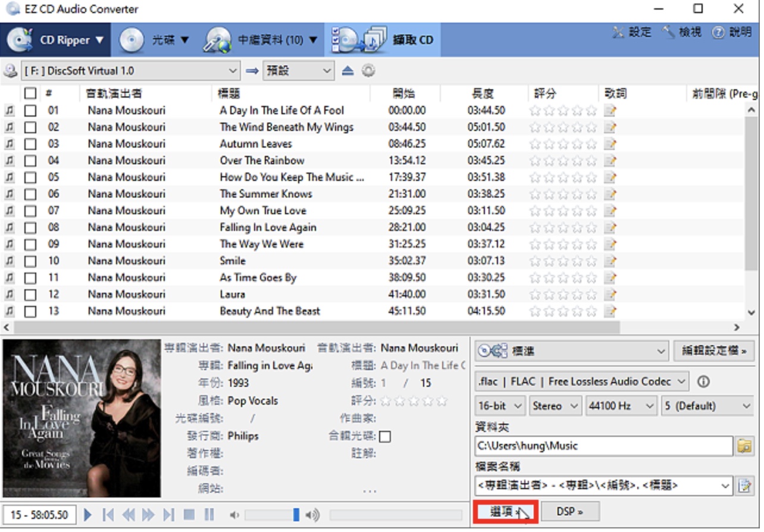Open the 檢視 view menu
The height and width of the screenshot is (532, 764).
pyautogui.click(x=682, y=32)
